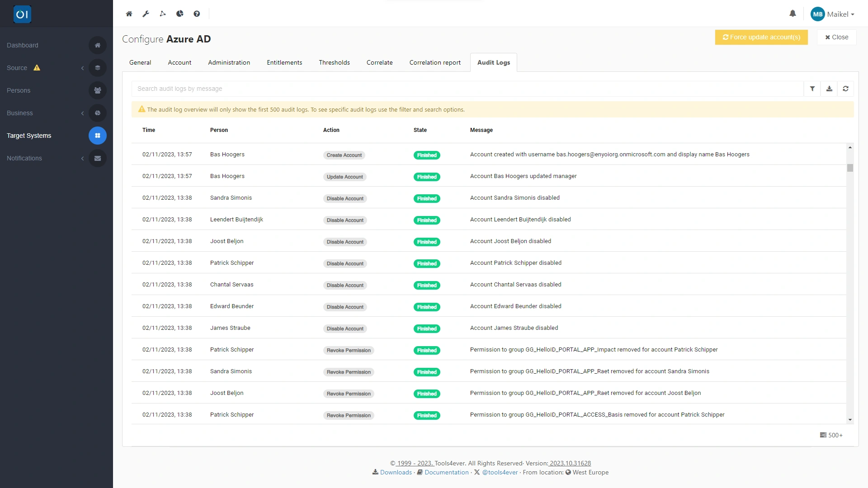Viewport: 868px width, 488px height.
Task: Refresh audit logs with refresh icon
Action: tap(845, 89)
